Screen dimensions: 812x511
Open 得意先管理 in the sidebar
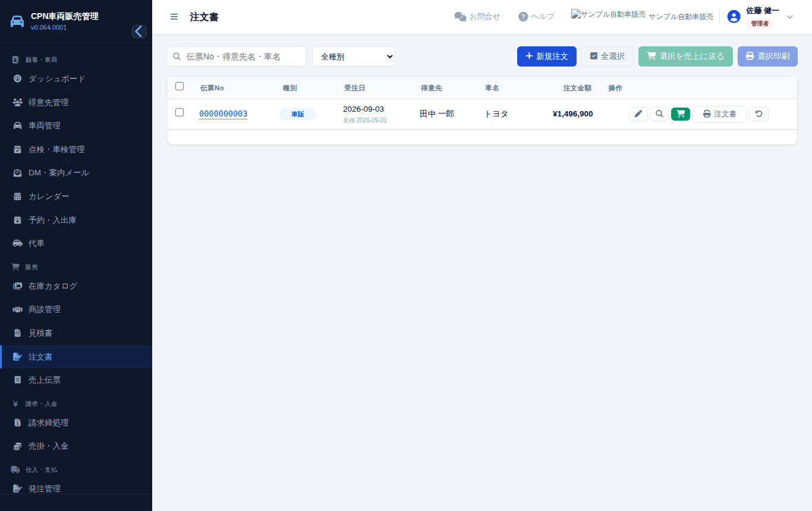pyautogui.click(x=76, y=102)
